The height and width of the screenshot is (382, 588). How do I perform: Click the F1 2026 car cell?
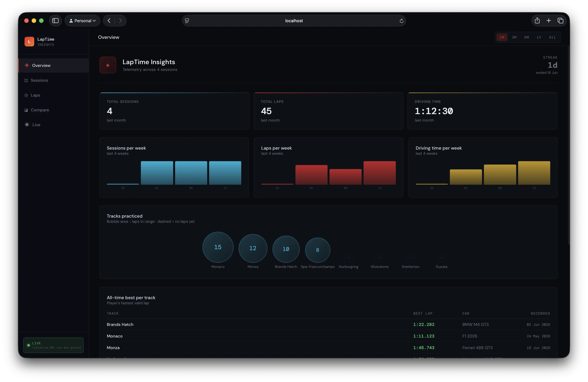[470, 336]
